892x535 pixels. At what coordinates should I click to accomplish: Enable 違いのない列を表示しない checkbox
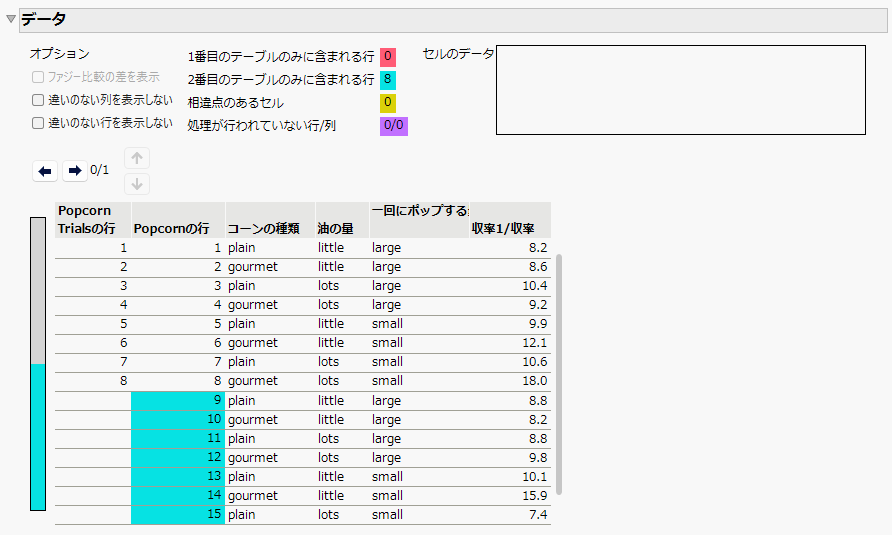(38, 100)
